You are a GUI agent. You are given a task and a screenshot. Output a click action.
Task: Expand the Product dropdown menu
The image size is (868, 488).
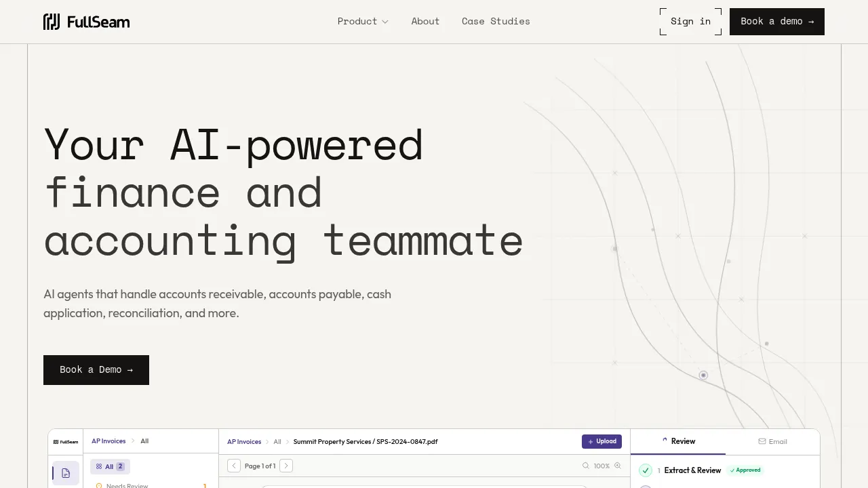coord(363,22)
